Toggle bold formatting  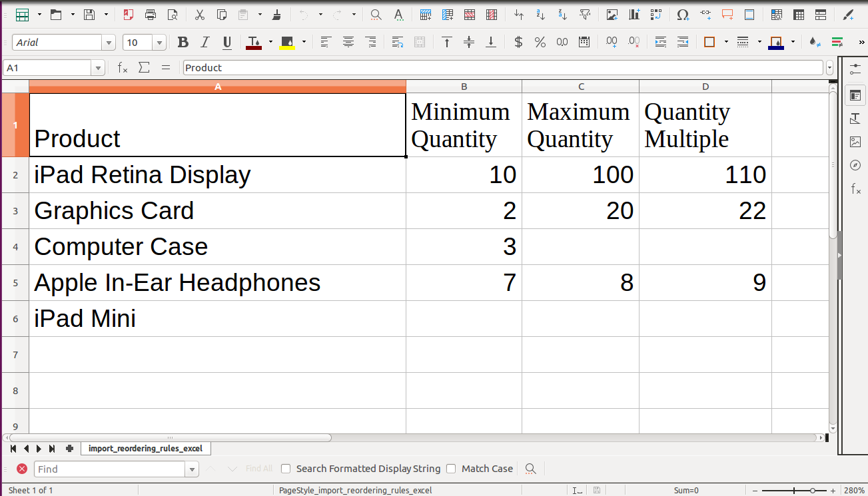pyautogui.click(x=183, y=43)
